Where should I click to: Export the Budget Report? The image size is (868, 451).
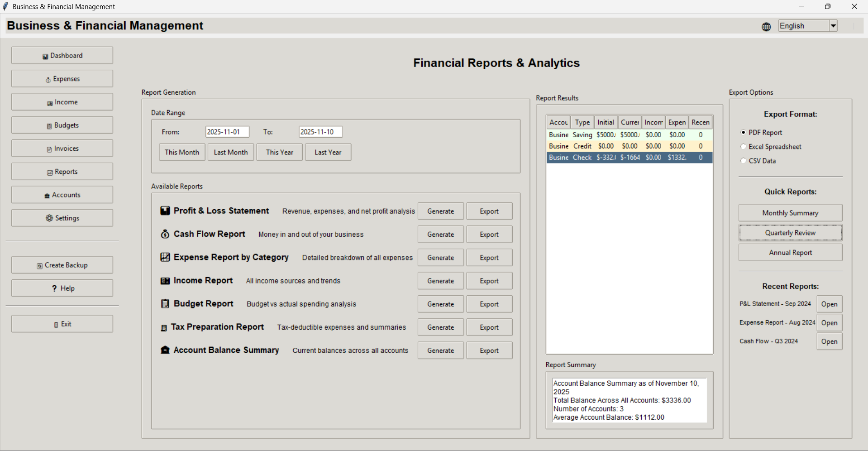489,304
